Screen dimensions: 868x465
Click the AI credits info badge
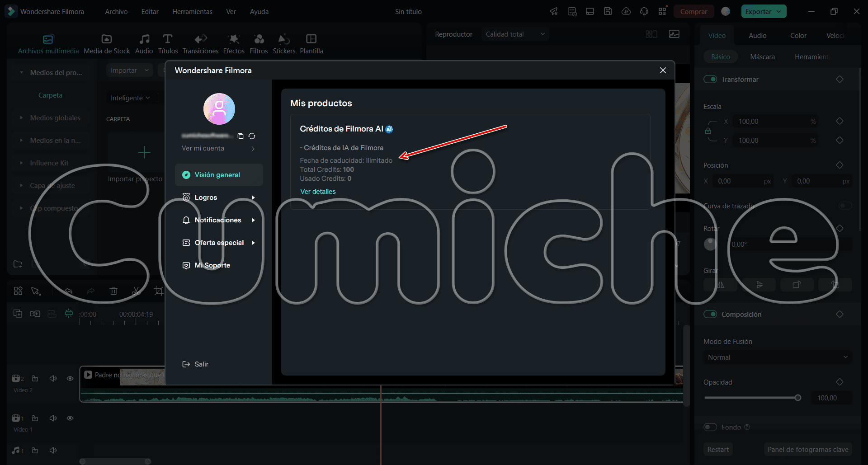coord(389,129)
